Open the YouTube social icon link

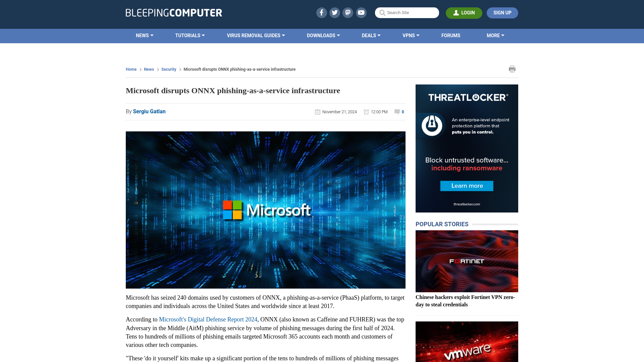coord(361,12)
